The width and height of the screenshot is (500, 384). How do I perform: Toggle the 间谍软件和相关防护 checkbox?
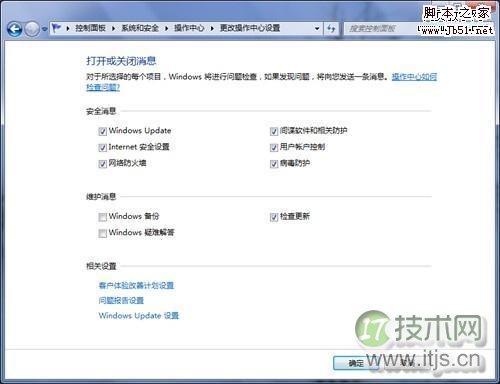click(274, 131)
